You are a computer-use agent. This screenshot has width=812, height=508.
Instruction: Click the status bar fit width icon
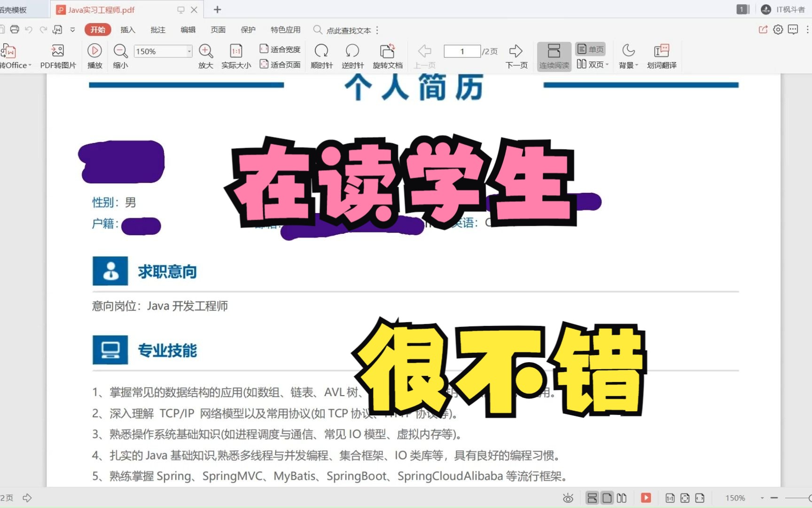click(x=700, y=498)
